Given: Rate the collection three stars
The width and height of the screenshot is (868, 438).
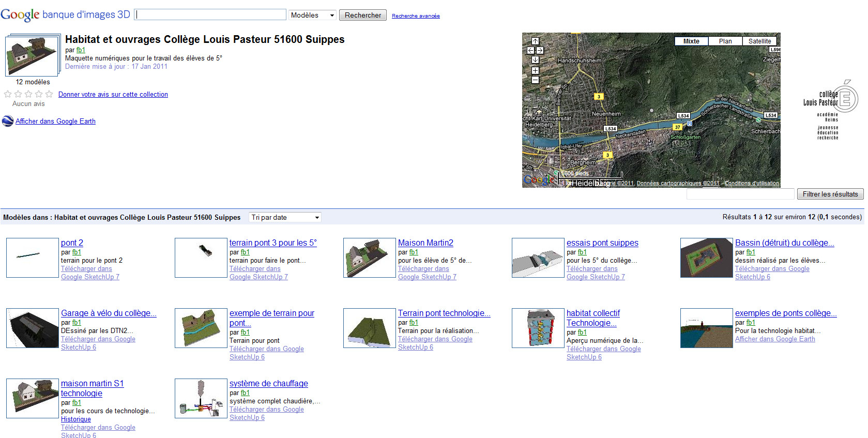Looking at the screenshot, I should tap(28, 94).
